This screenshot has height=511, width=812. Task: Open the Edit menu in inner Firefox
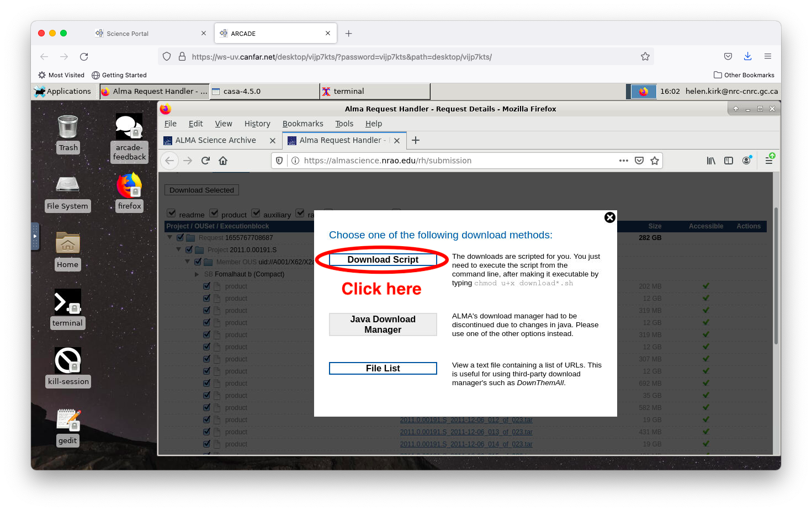point(195,124)
